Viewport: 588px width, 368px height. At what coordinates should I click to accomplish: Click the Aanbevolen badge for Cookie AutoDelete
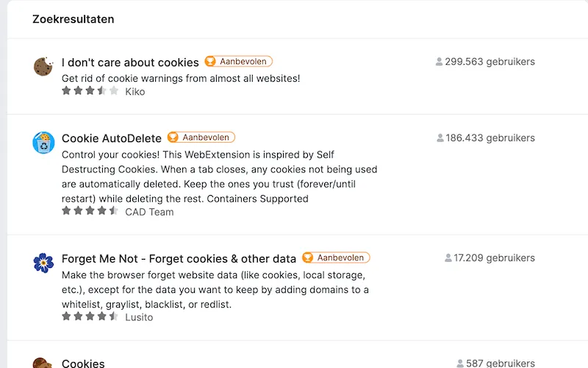[x=201, y=138]
